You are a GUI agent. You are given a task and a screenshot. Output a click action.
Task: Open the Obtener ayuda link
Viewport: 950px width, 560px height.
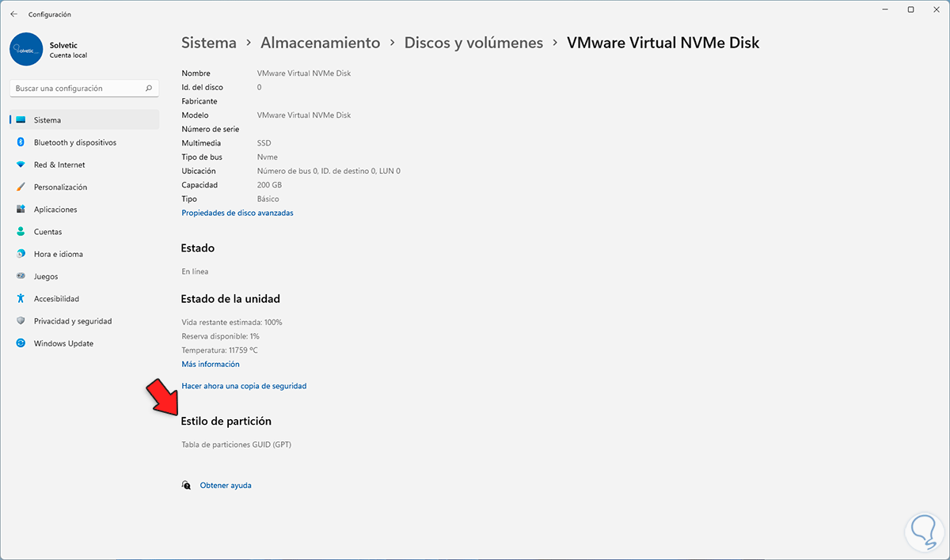click(x=226, y=485)
